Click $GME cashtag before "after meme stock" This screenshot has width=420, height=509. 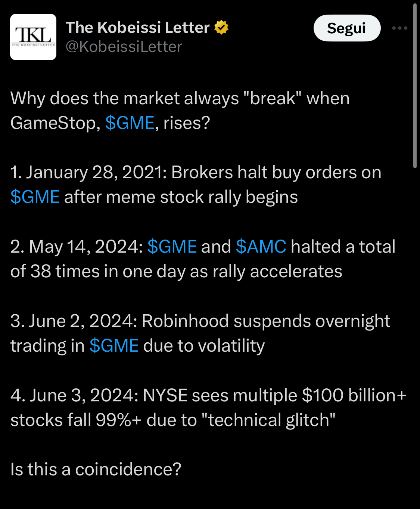[x=35, y=197]
